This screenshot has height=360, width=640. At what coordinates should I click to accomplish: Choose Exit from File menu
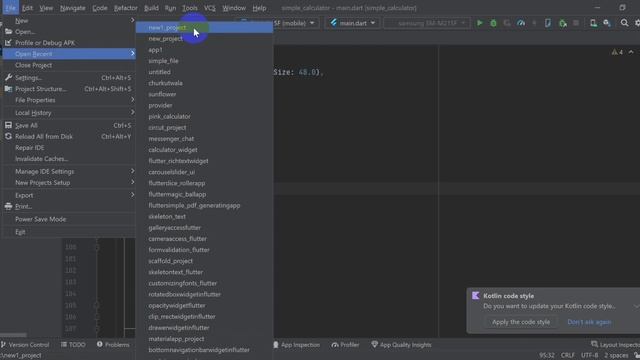(69, 232)
